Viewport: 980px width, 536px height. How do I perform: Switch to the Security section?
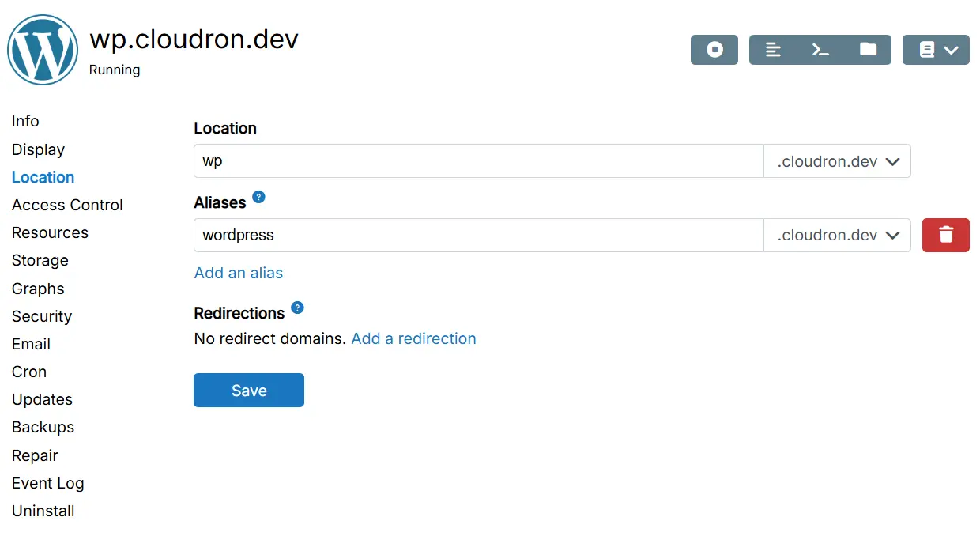(42, 316)
